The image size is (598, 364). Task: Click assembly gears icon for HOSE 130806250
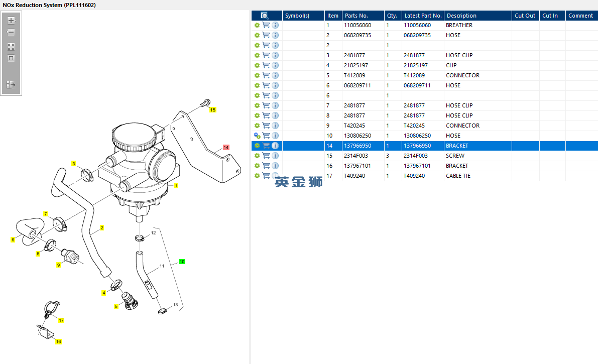click(x=257, y=136)
